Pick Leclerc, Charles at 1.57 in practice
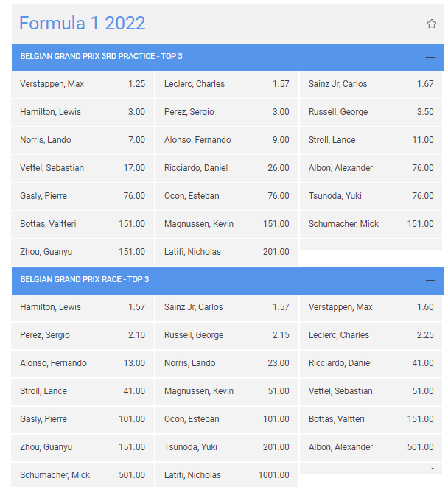 (x=227, y=85)
